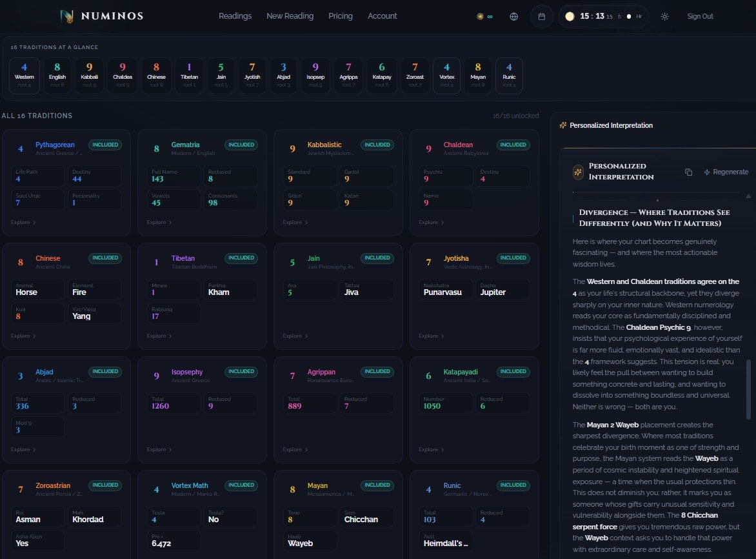Viewport: 756px width, 559px height.
Task: Select the Jyotish glance tile
Action: pos(252,76)
